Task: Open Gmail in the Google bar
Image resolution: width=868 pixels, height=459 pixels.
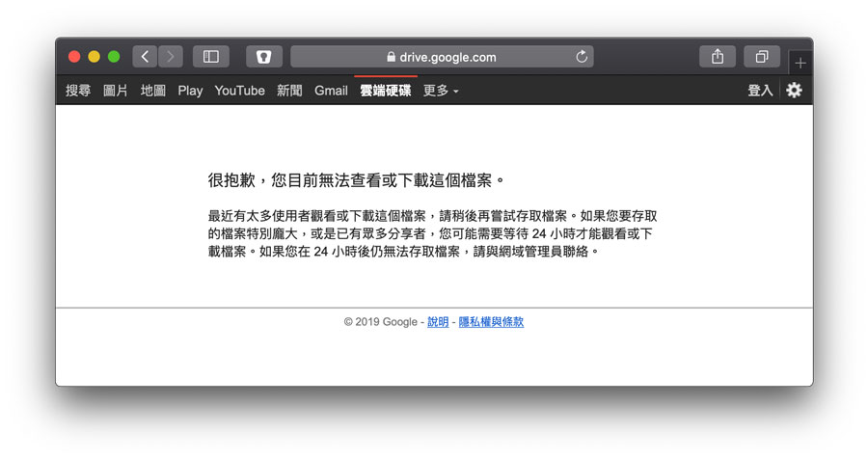Action: point(331,91)
